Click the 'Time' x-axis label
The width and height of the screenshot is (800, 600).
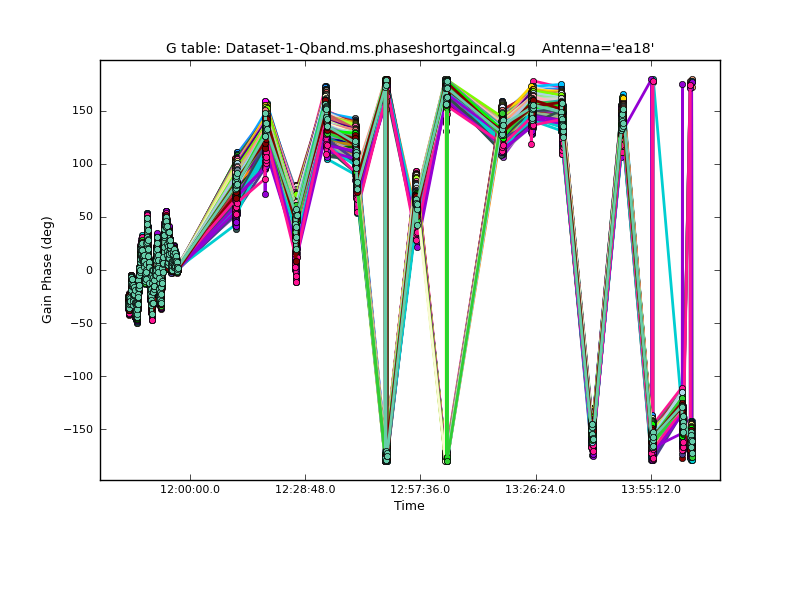pyautogui.click(x=409, y=506)
